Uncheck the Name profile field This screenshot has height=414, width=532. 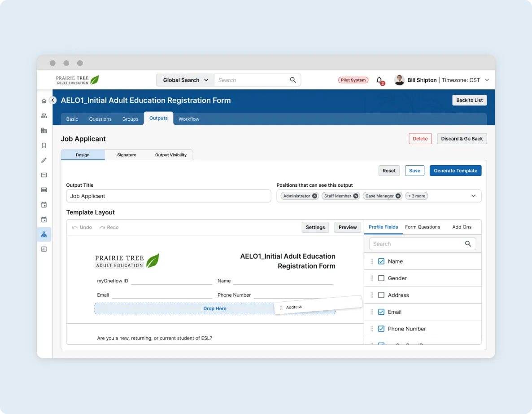click(381, 261)
